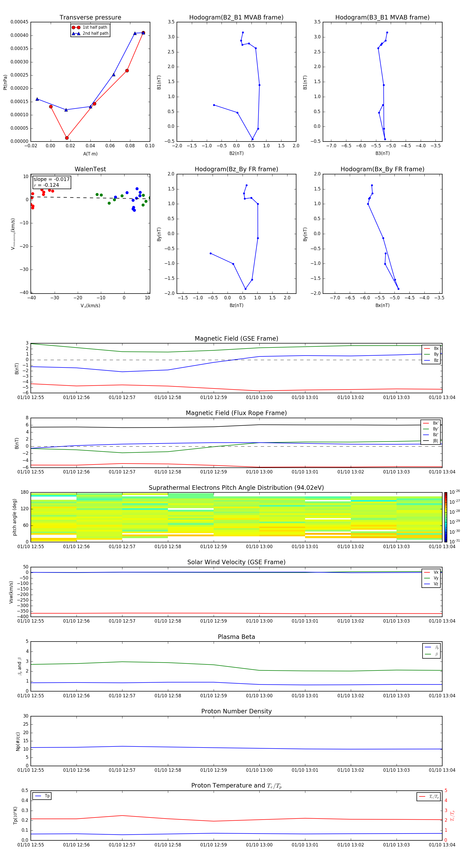The image size is (473, 868).
Task: Click the 'Tp' legend in temperature plot
Action: click(42, 796)
